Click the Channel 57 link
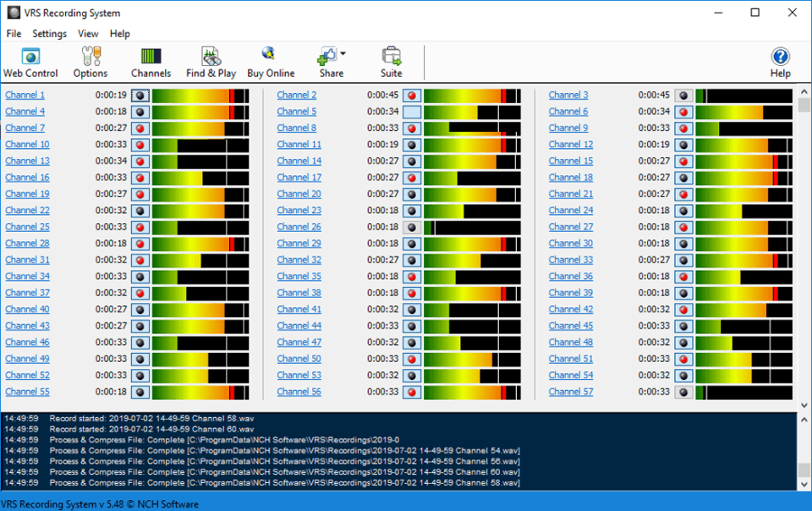Image resolution: width=812 pixels, height=511 pixels. [569, 392]
